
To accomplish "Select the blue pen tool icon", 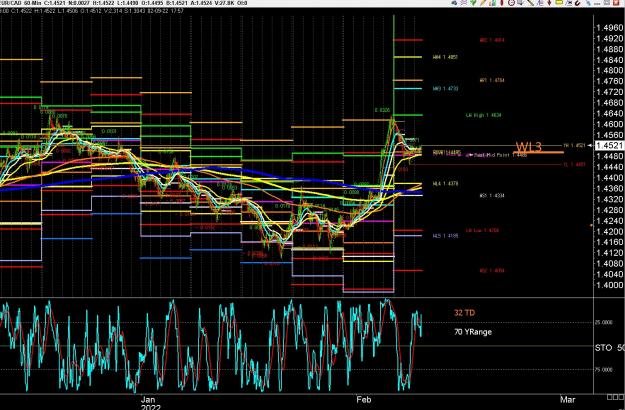I will coord(588,2).
